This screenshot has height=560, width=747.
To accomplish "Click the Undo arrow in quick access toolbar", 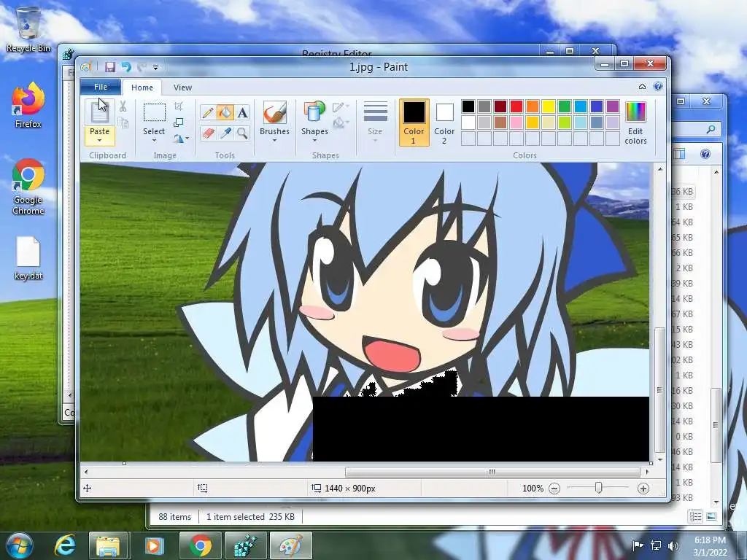I will coord(125,67).
